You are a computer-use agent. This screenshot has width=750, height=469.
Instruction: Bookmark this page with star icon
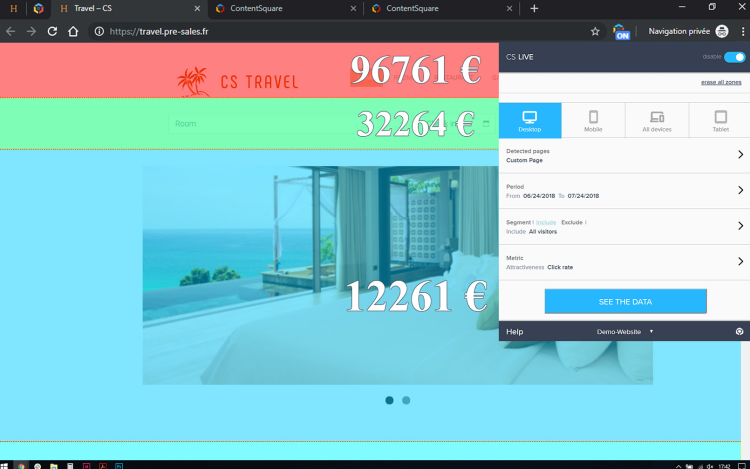595,31
